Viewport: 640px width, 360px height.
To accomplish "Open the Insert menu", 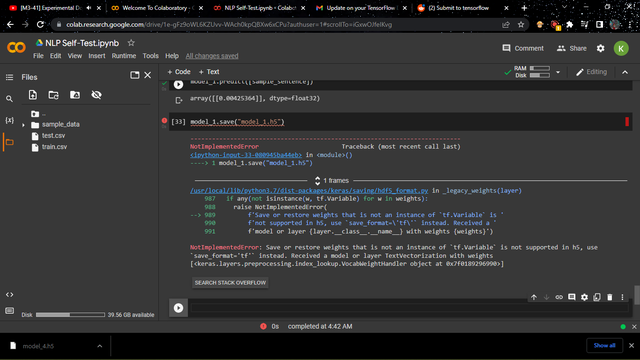I will tap(97, 56).
